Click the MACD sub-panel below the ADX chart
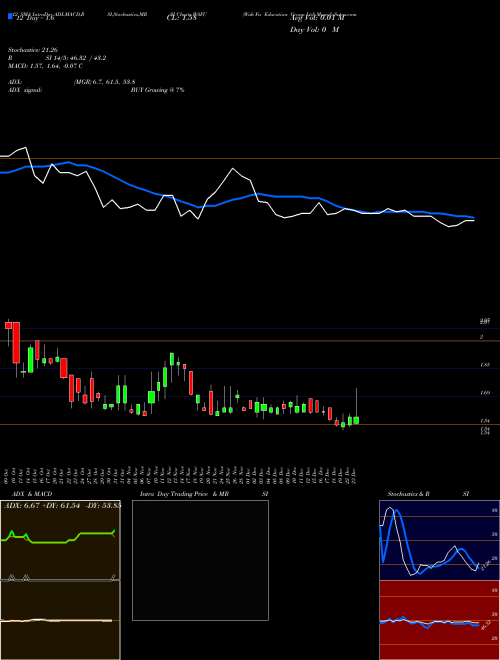 point(60,620)
